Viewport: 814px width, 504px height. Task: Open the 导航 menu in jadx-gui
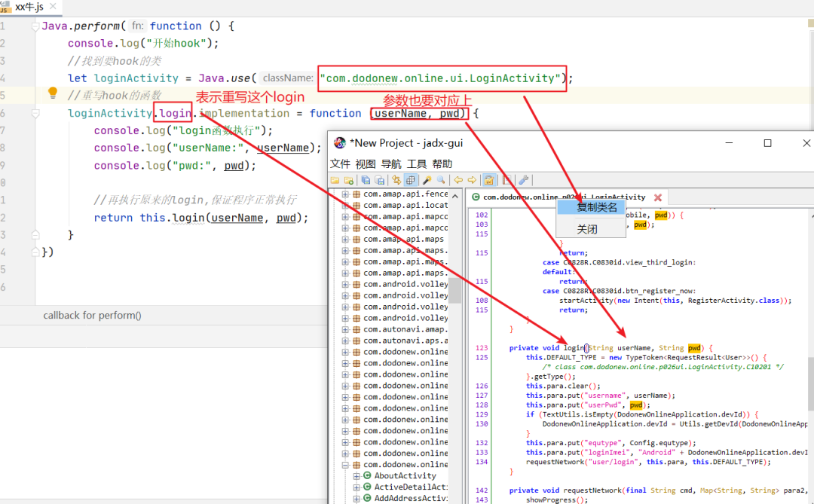tap(390, 163)
